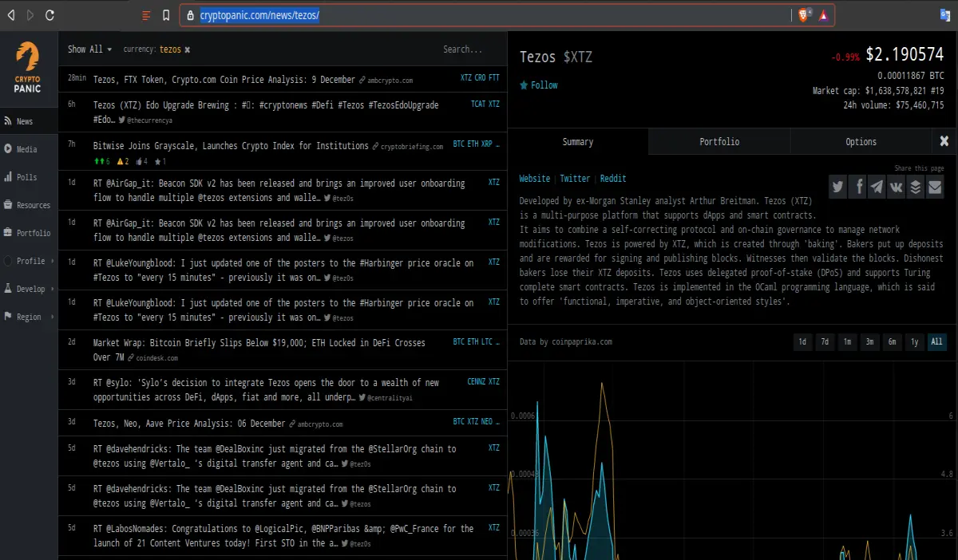Viewport: 958px width, 560px height.
Task: Go forward with the browser forward arrow
Action: (x=30, y=15)
